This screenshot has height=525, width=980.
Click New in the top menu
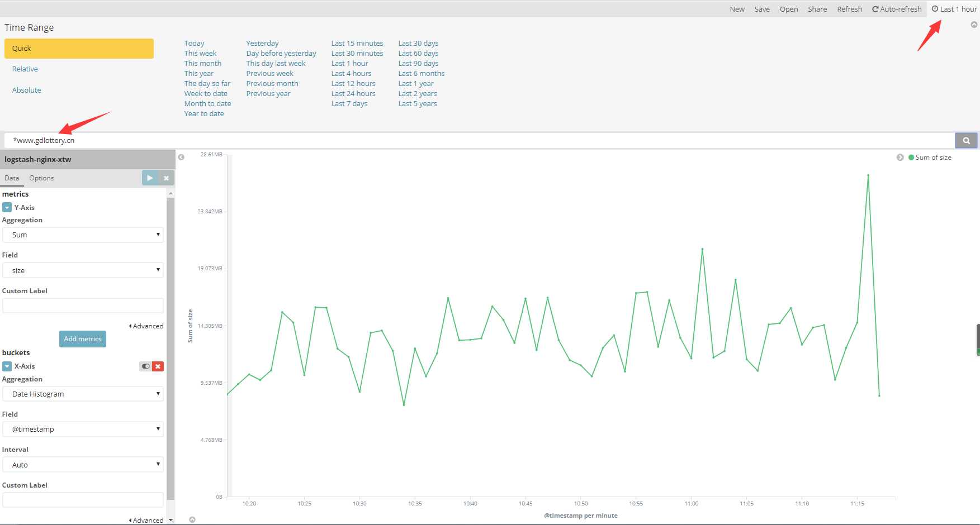[x=737, y=9]
